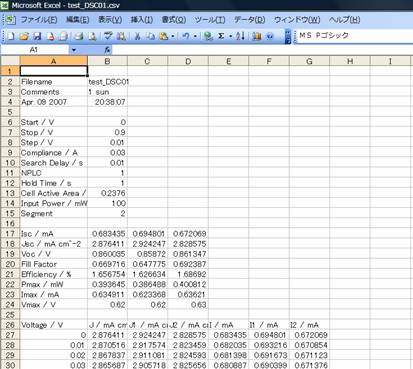This screenshot has width=413, height=369.
Task: Click the Undo arrow icon
Action: click(x=186, y=36)
